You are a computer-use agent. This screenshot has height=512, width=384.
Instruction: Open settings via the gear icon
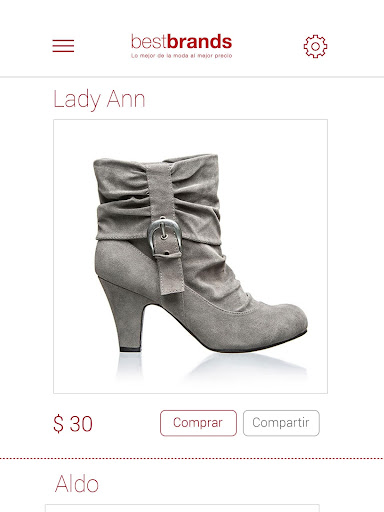(315, 46)
